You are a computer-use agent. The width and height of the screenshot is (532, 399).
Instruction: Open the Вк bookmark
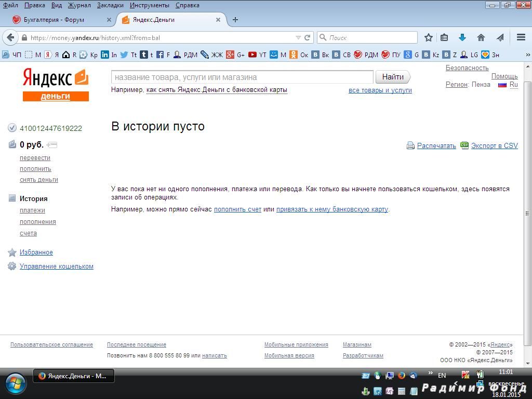320,55
